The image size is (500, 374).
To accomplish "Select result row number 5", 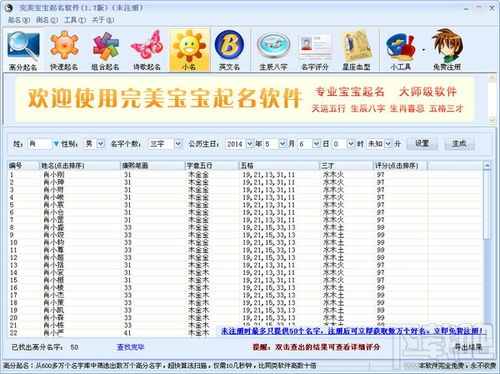I will click(x=245, y=205).
